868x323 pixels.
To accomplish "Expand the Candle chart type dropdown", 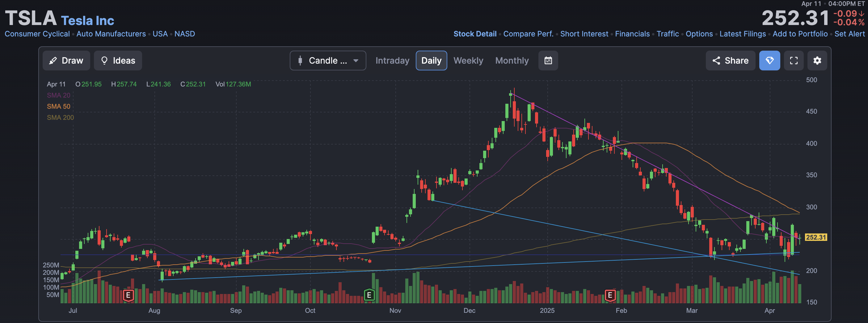I will pos(328,61).
